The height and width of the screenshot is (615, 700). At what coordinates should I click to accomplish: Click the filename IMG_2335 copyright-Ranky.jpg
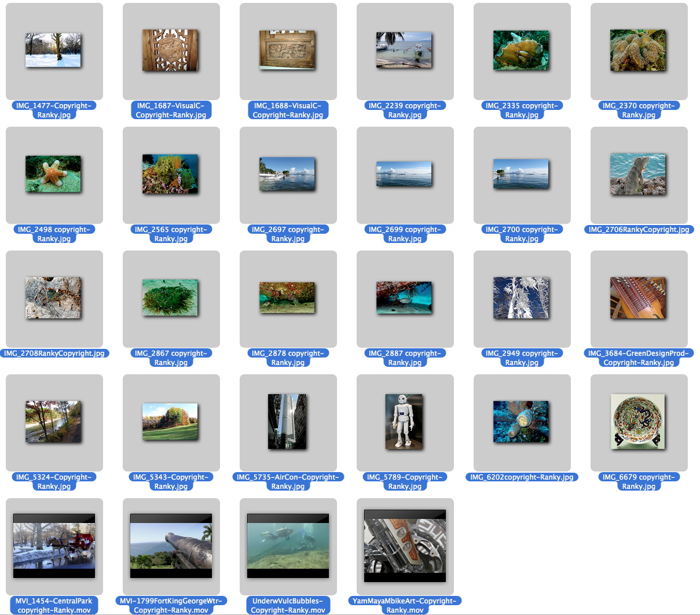pos(522,110)
